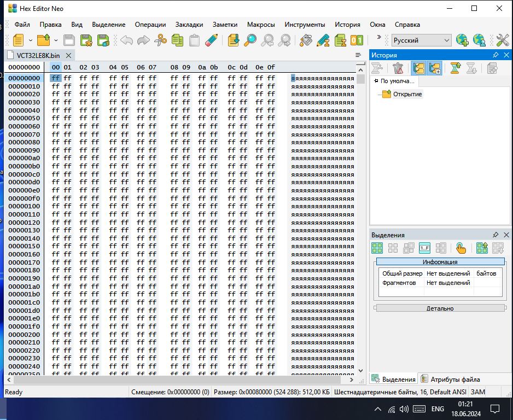Click the green four-squares selection icon

click(x=377, y=248)
